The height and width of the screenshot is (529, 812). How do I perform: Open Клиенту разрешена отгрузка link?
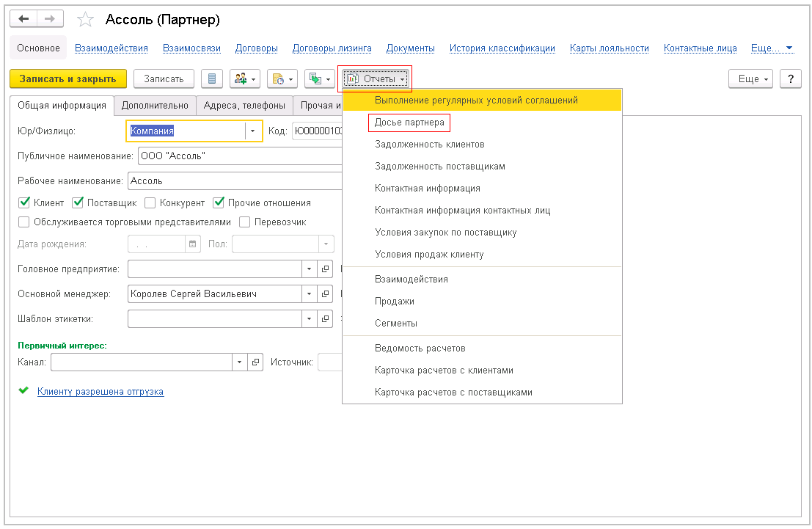[100, 392]
